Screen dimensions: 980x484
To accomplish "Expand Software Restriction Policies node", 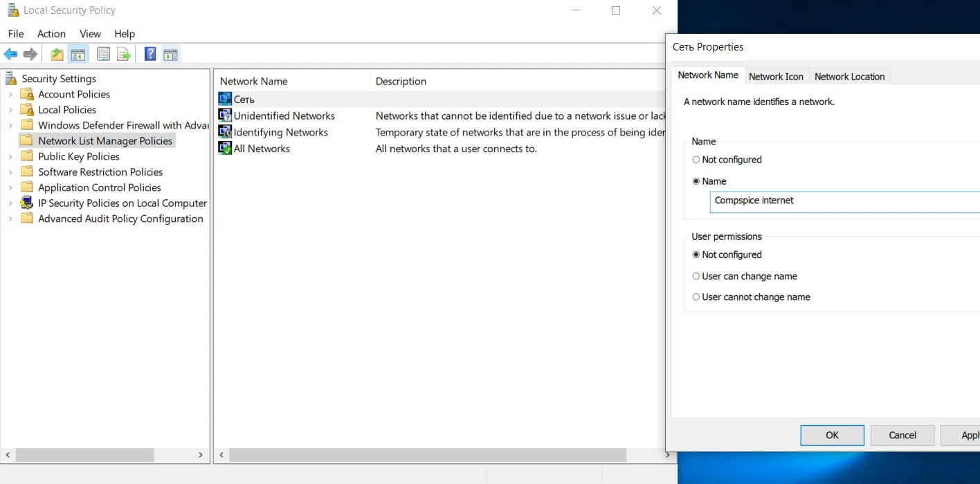I will tap(10, 171).
